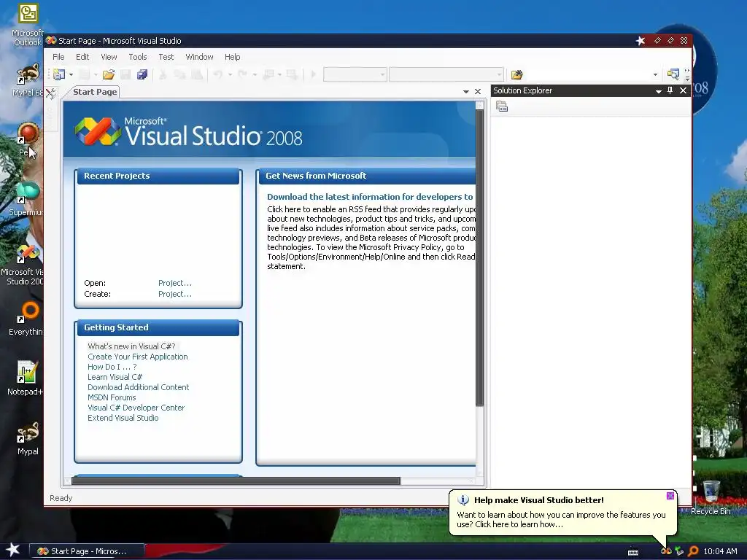The height and width of the screenshot is (560, 747).
Task: Close the Help make Visual Studio better balloon
Action: pyautogui.click(x=670, y=496)
